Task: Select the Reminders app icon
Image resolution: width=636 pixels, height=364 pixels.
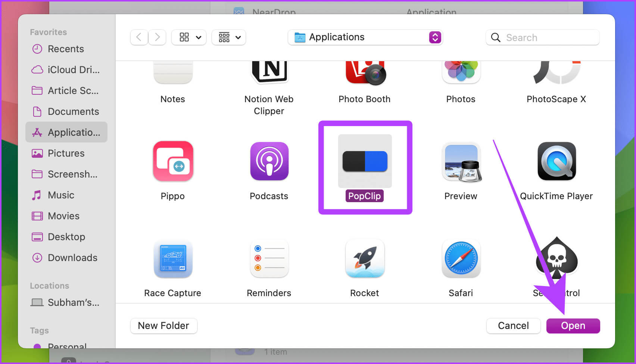Action: [269, 258]
